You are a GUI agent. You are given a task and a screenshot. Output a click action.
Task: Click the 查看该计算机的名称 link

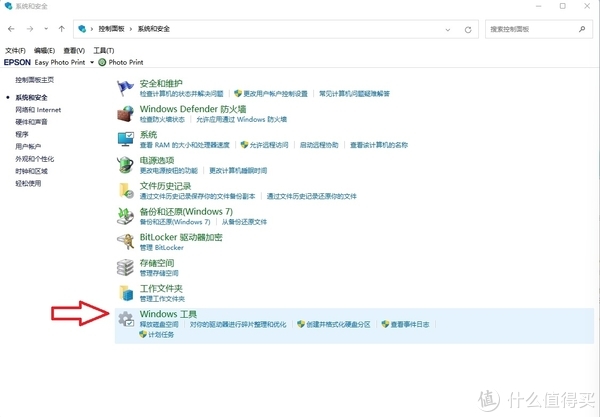(x=379, y=145)
